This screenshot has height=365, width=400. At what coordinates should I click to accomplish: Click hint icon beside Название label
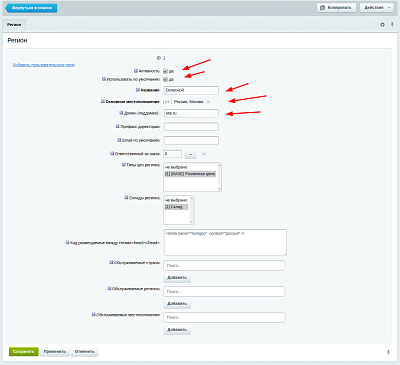[x=138, y=90]
